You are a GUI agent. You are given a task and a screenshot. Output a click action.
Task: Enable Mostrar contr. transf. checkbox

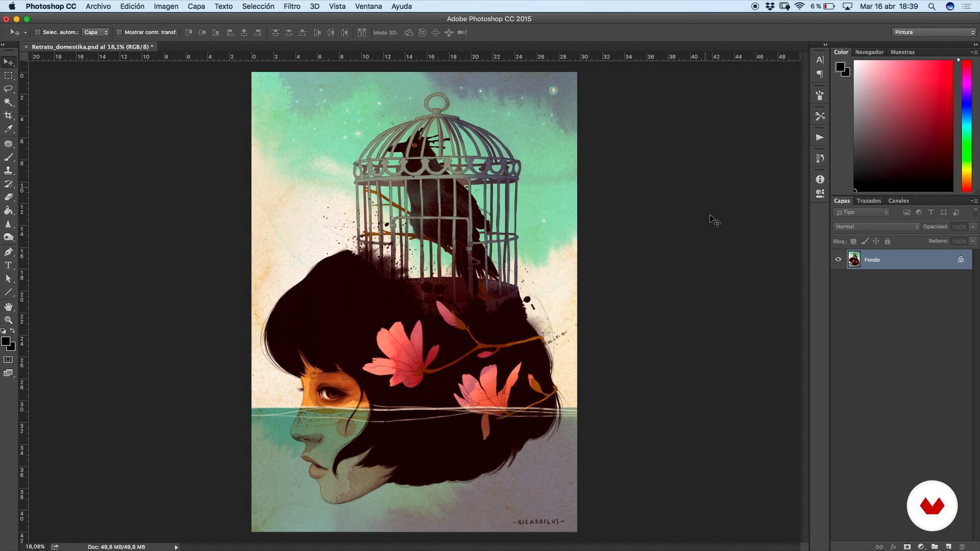119,33
